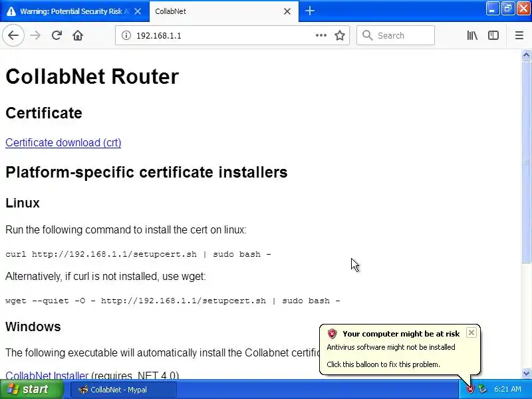Click the scrollbar up arrow
The height and width of the screenshot is (399, 532).
click(x=526, y=55)
